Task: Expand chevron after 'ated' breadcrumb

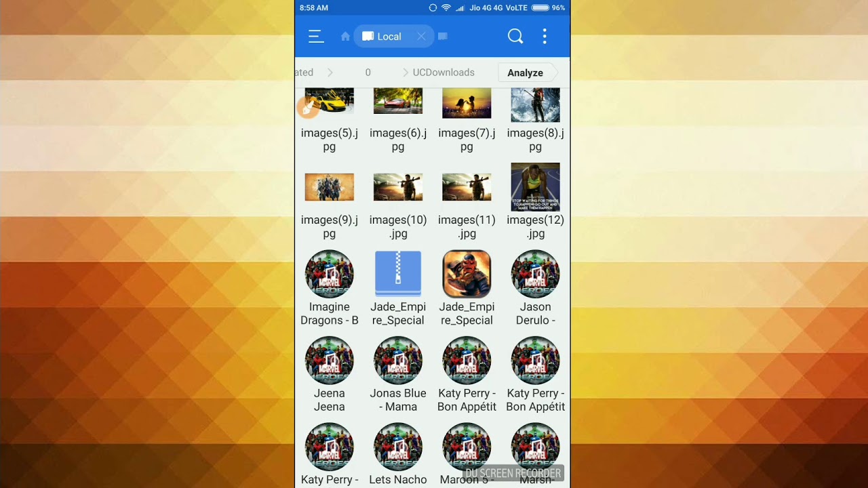Action: tap(330, 73)
